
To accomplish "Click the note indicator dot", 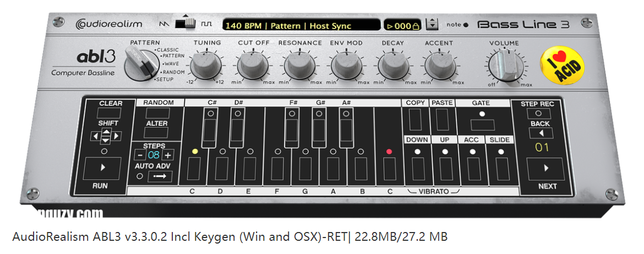I will [465, 25].
